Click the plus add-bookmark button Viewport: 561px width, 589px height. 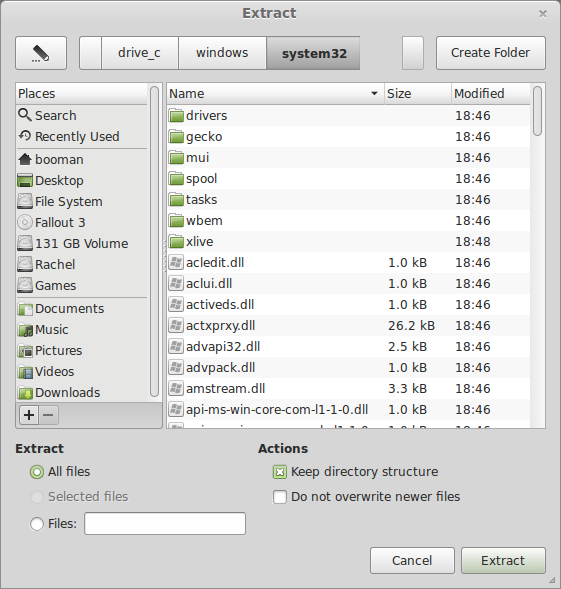[29, 415]
